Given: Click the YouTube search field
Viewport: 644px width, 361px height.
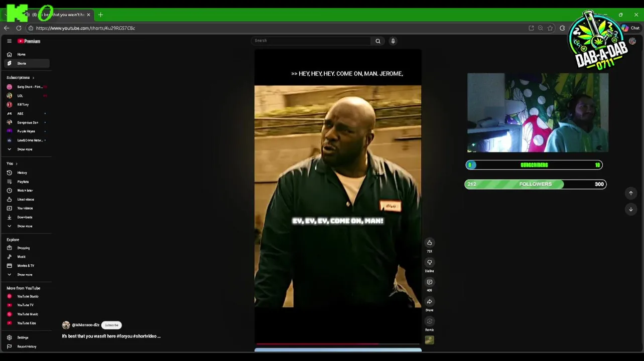Looking at the screenshot, I should 311,41.
